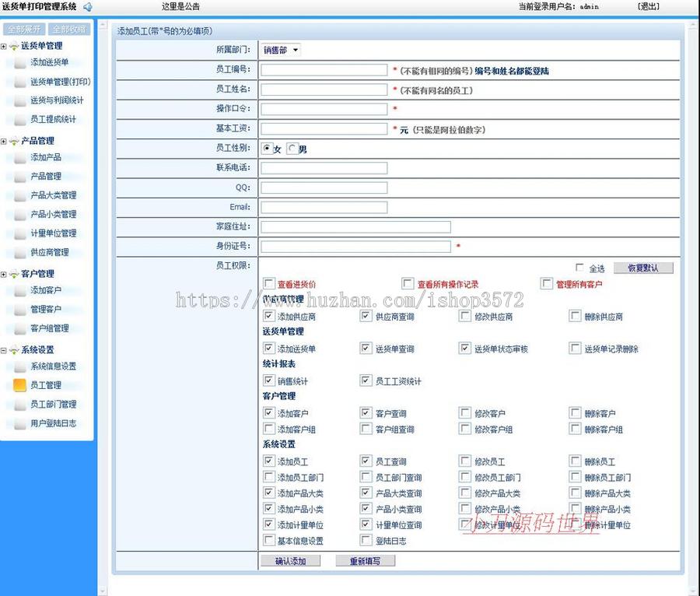Select 添加产品 in the sidebar
This screenshot has width=700, height=596.
coord(19,157)
